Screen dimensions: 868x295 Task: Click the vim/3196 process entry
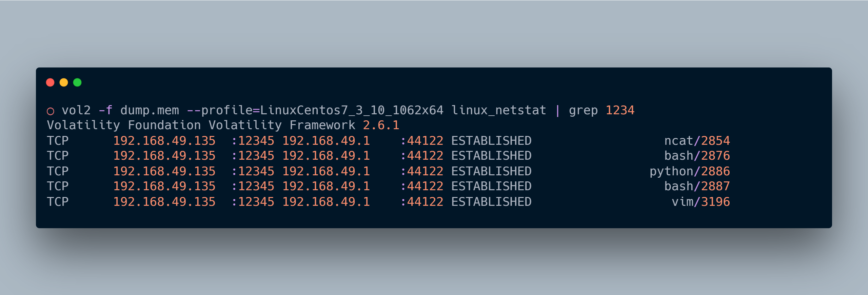click(x=701, y=202)
